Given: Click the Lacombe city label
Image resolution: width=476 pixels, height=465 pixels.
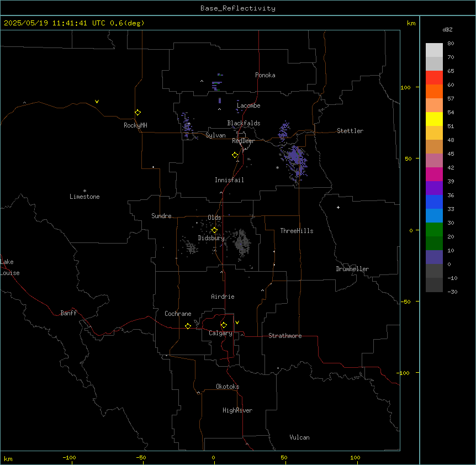Looking at the screenshot, I should pos(248,105).
